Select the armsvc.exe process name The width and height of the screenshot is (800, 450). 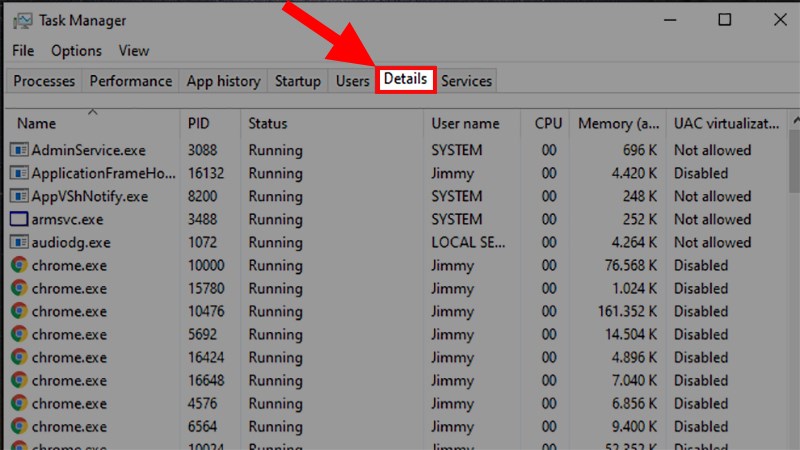(67, 219)
